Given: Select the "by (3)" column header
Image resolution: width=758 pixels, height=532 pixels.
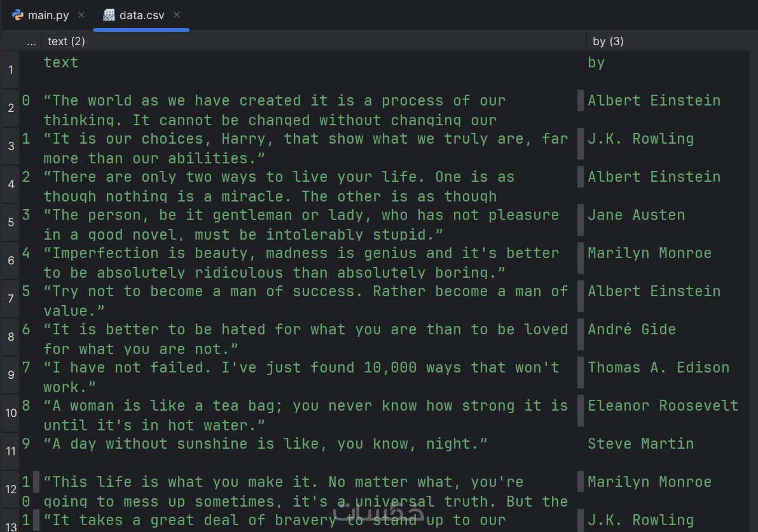Looking at the screenshot, I should point(608,41).
